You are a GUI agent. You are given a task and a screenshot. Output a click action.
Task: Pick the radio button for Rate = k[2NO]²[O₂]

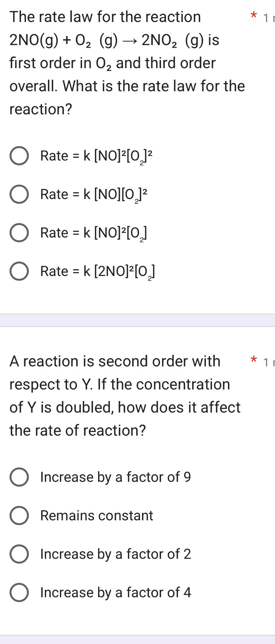(19, 271)
